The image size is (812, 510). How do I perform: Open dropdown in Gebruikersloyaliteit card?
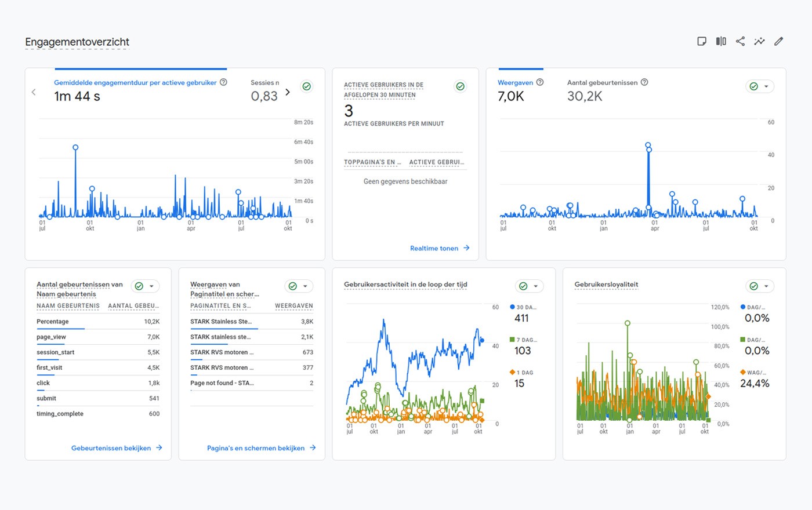click(760, 286)
